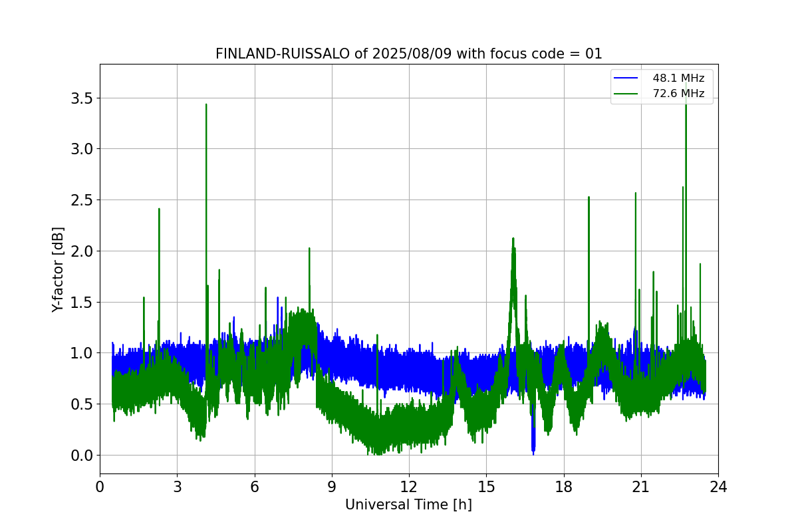
Task: Click x-axis tick label 15
Action: point(486,487)
